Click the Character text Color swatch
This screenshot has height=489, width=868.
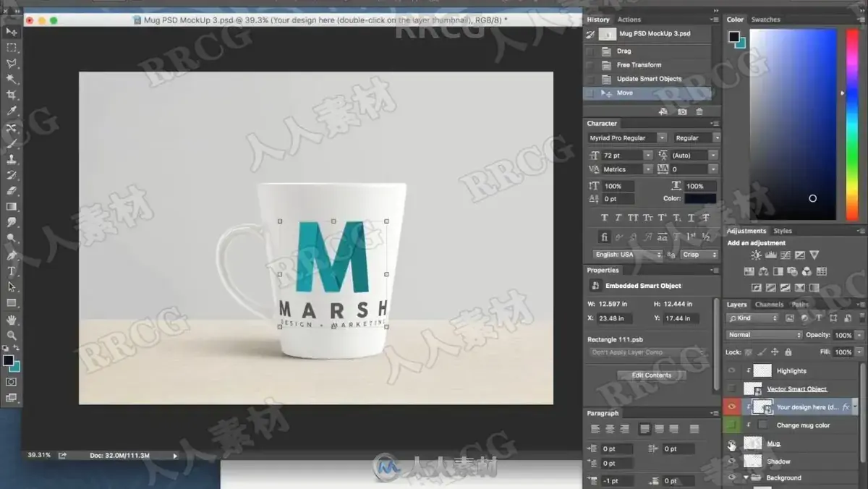(699, 198)
